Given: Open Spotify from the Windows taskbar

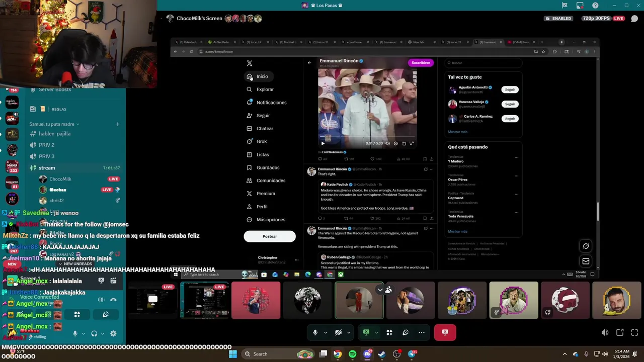Looking at the screenshot, I should coord(352,354).
